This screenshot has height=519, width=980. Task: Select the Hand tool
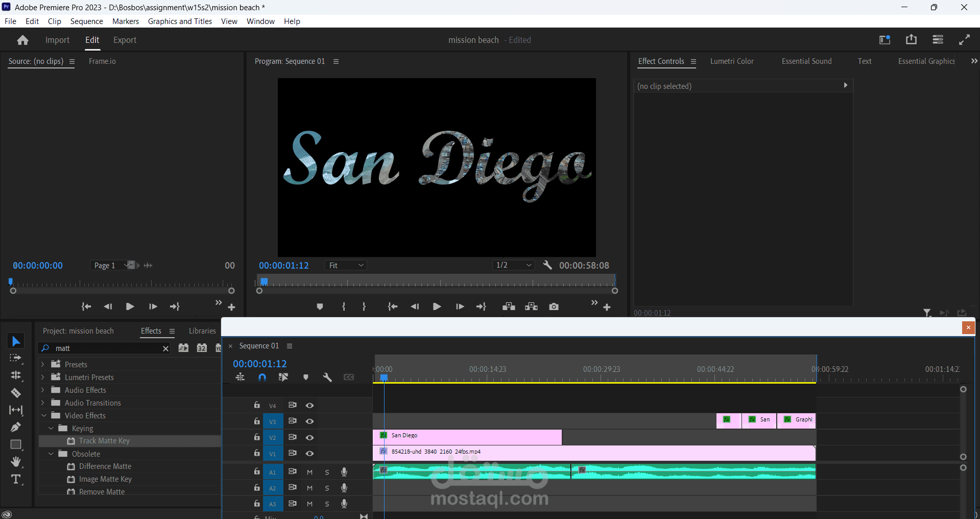pyautogui.click(x=16, y=462)
